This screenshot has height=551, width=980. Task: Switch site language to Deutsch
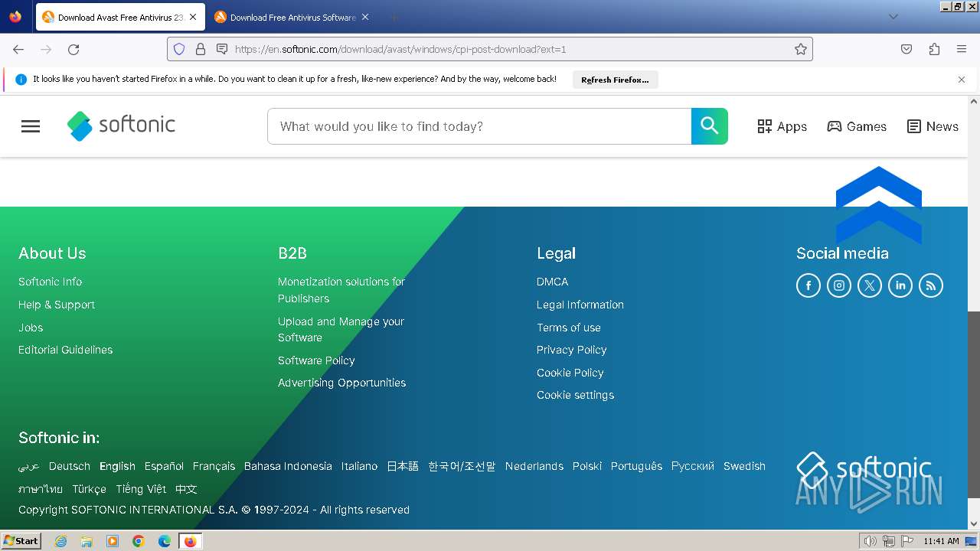(x=70, y=466)
